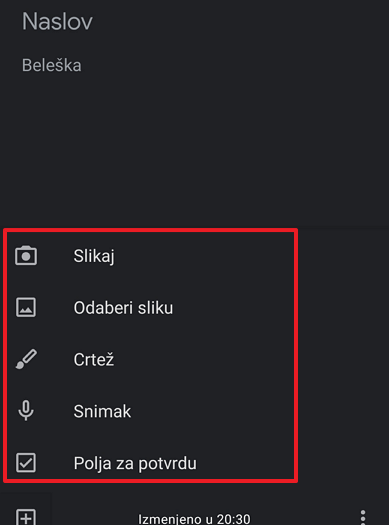Image resolution: width=389 pixels, height=525 pixels.
Task: Select the Crtež option text
Action: (94, 359)
